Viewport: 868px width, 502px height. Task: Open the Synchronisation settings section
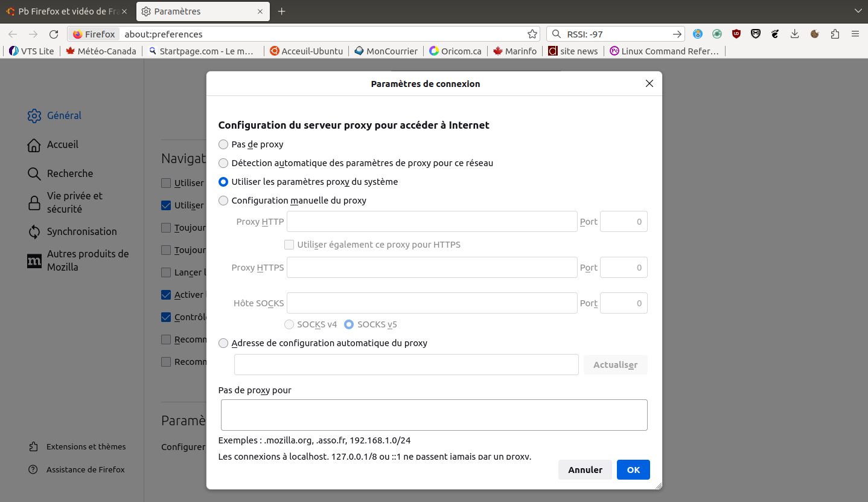coord(72,231)
